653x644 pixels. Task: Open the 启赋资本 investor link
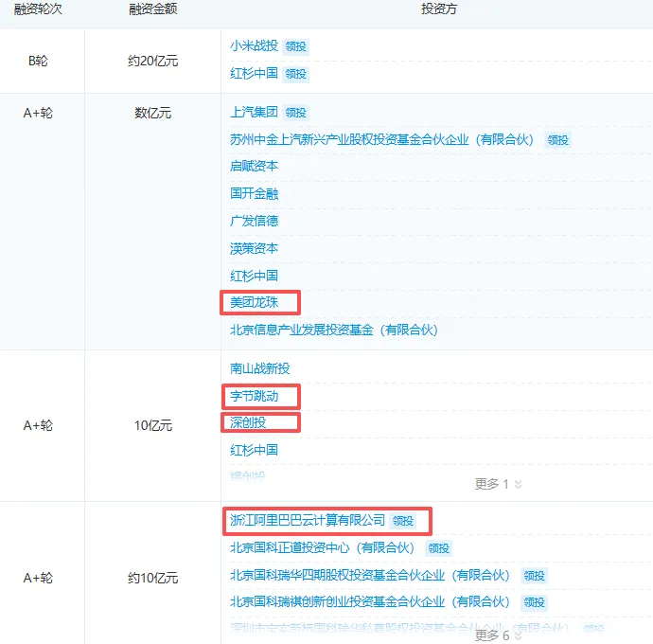tap(254, 167)
